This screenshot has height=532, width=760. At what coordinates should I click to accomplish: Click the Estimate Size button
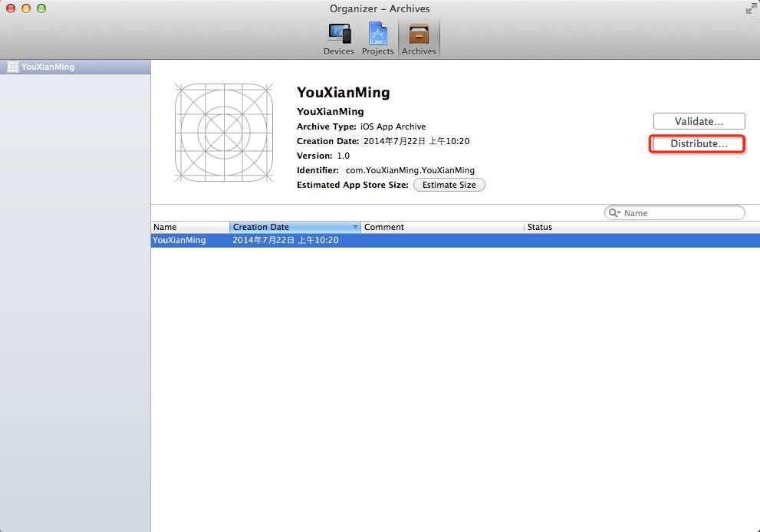(449, 185)
